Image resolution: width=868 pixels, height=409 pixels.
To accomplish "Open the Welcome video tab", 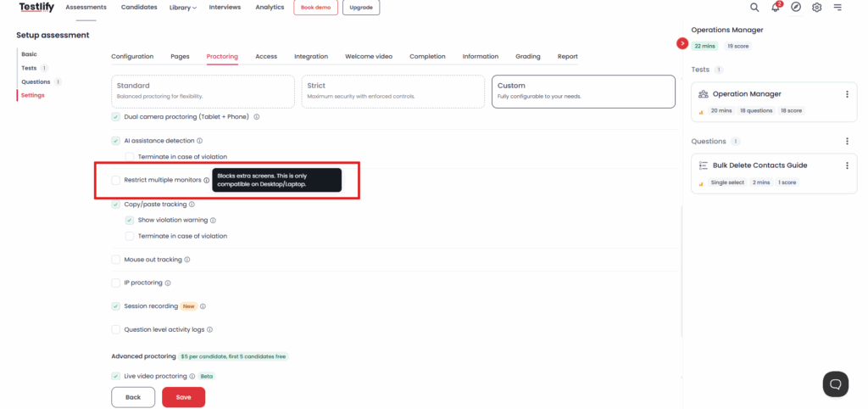I will 369,57.
